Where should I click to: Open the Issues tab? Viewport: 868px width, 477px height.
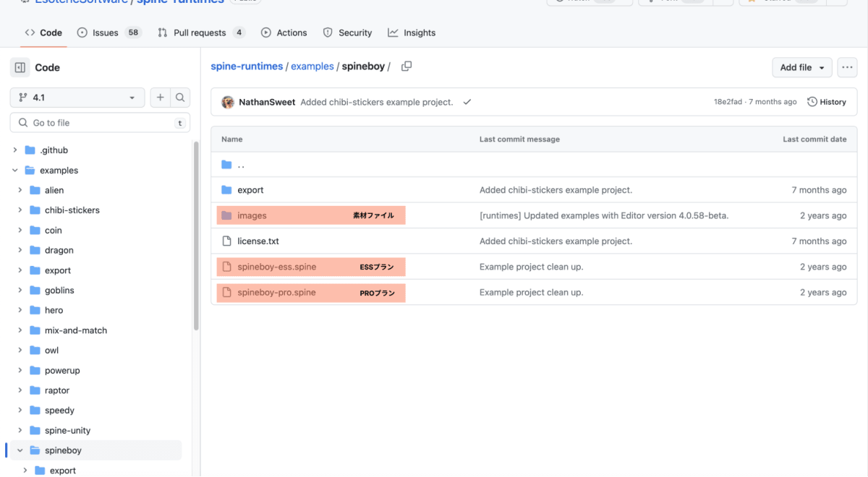pyautogui.click(x=109, y=33)
